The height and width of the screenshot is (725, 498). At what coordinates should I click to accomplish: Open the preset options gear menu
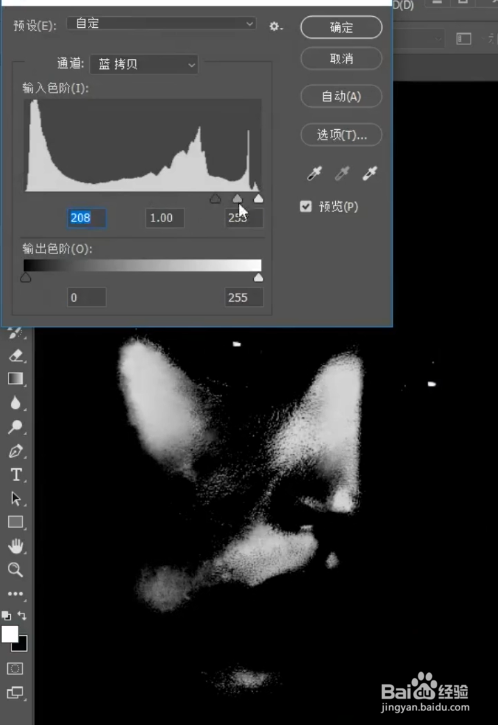276,26
